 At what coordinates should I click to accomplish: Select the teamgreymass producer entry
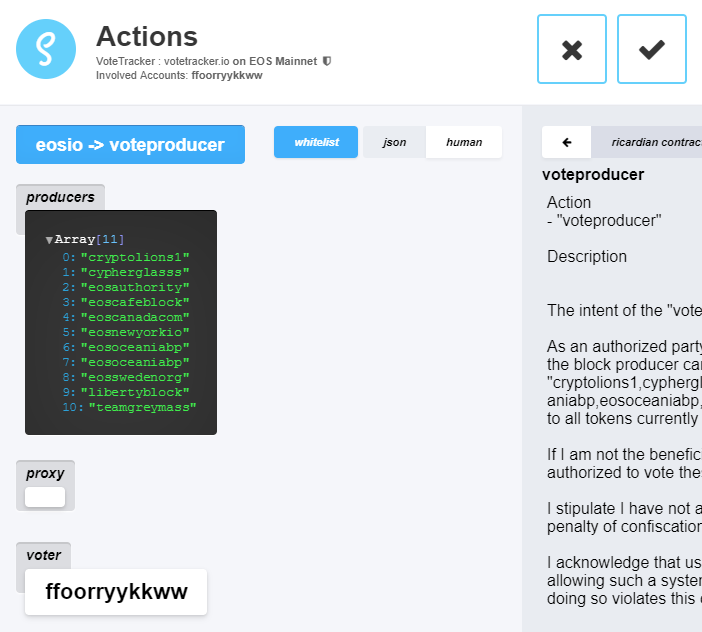pyautogui.click(x=142, y=407)
